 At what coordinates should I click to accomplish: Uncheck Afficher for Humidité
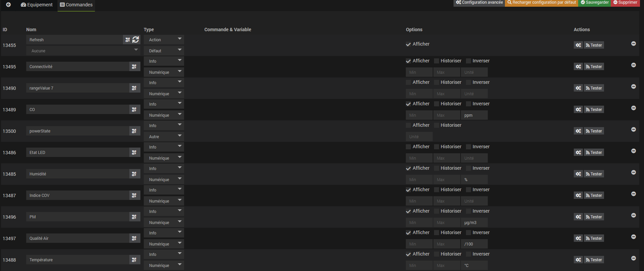point(409,168)
